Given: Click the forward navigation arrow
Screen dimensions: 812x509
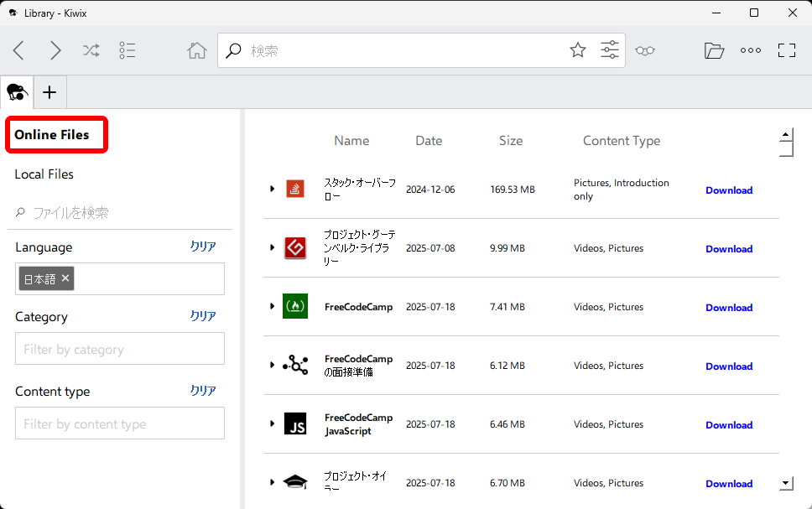Looking at the screenshot, I should pos(55,50).
